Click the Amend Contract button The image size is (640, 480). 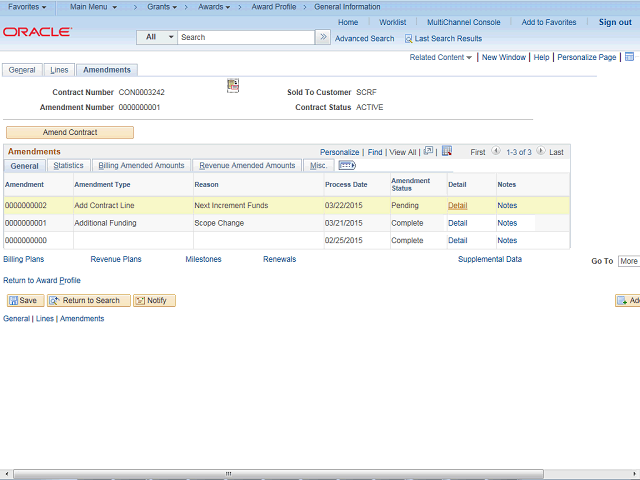[x=70, y=132]
